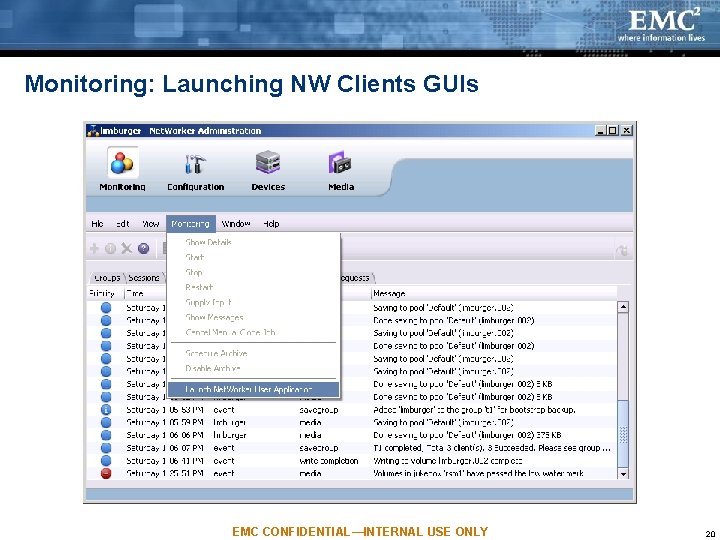
Task: Click message ending '002) 375 KB'
Action: click(x=467, y=435)
